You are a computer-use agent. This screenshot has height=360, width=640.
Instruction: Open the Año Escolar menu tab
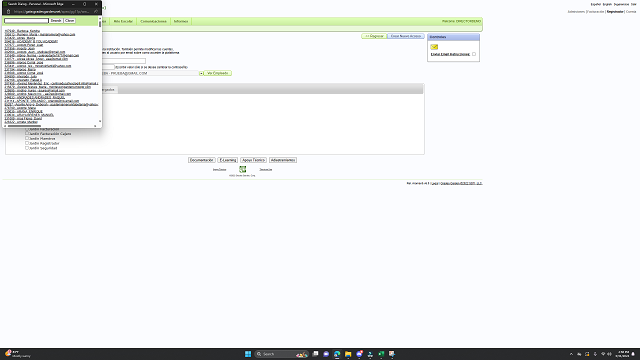pos(123,21)
